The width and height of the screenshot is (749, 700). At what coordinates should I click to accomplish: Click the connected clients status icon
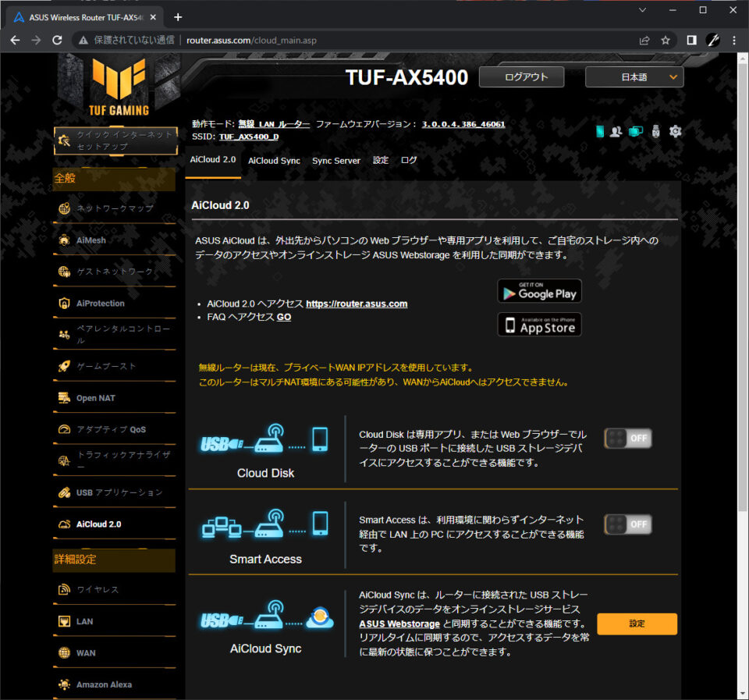616,131
